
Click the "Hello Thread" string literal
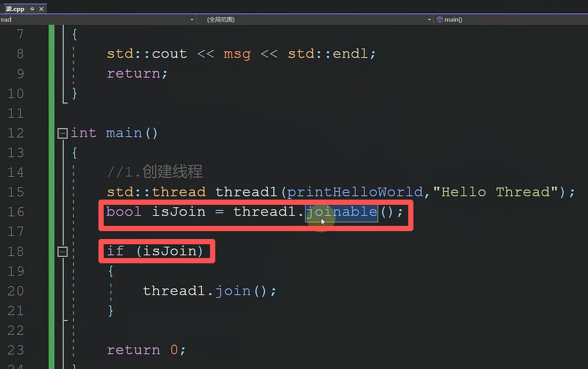[495, 192]
